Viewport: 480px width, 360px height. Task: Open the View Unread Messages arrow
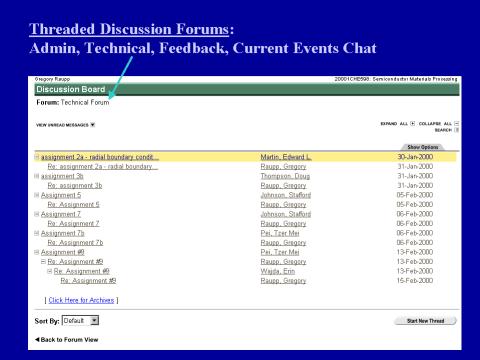tap(93, 125)
